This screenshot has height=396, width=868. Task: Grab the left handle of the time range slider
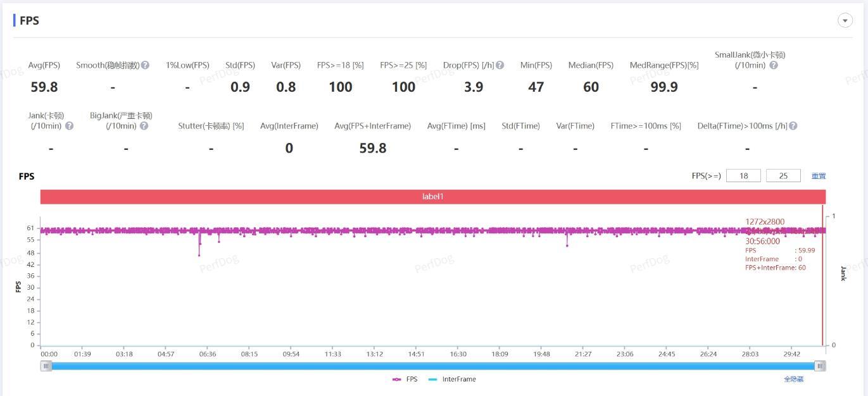46,366
